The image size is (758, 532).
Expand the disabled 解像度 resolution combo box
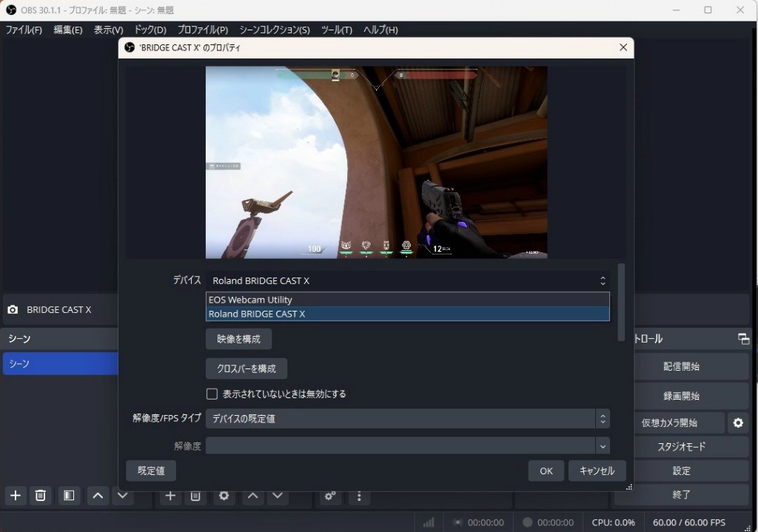pyautogui.click(x=408, y=446)
